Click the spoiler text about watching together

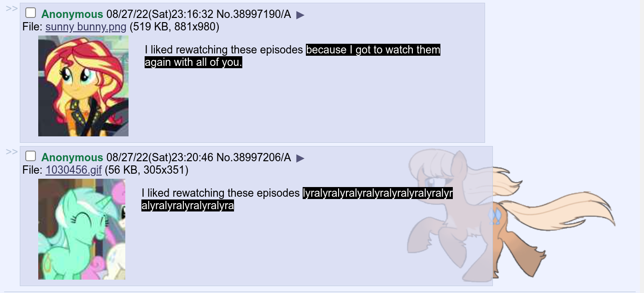pyautogui.click(x=293, y=56)
